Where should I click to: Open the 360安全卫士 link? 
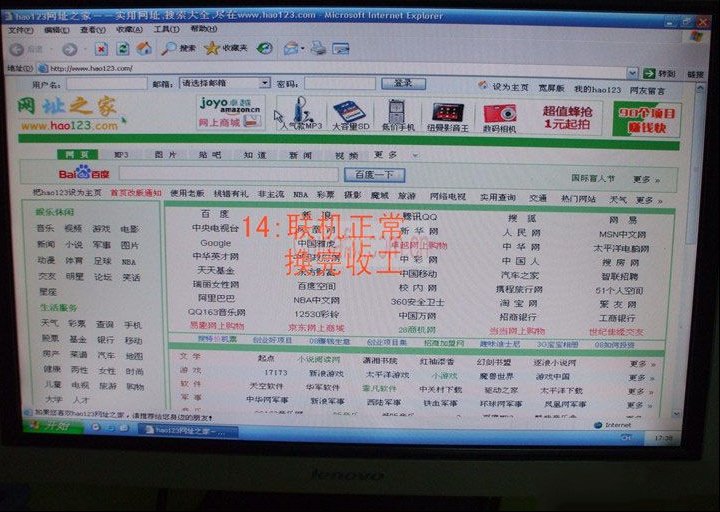pos(417,302)
